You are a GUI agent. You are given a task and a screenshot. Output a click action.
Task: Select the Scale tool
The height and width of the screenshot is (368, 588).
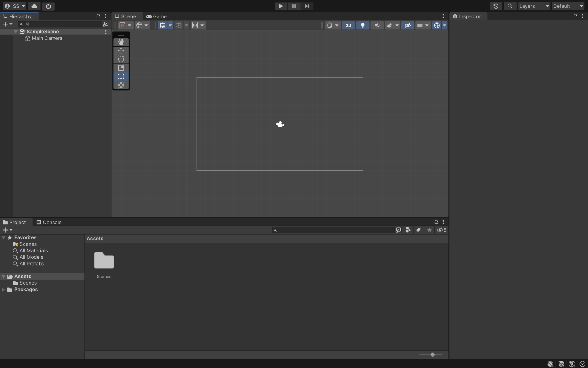click(x=121, y=68)
